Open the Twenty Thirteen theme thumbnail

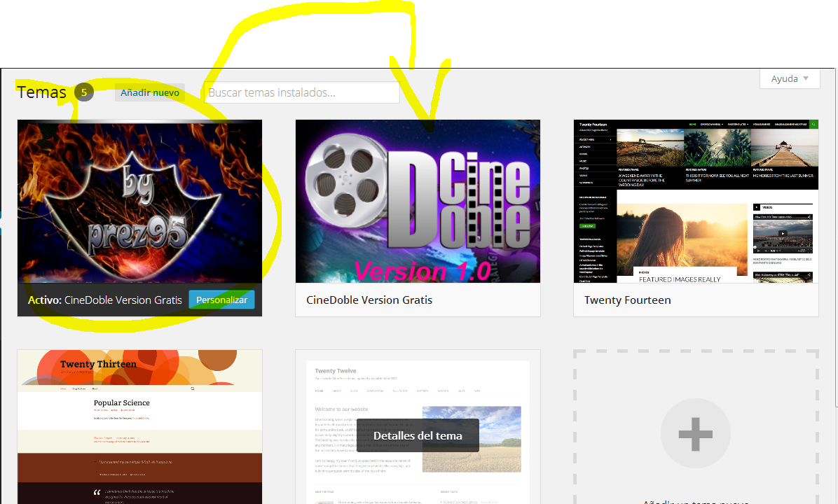139,427
